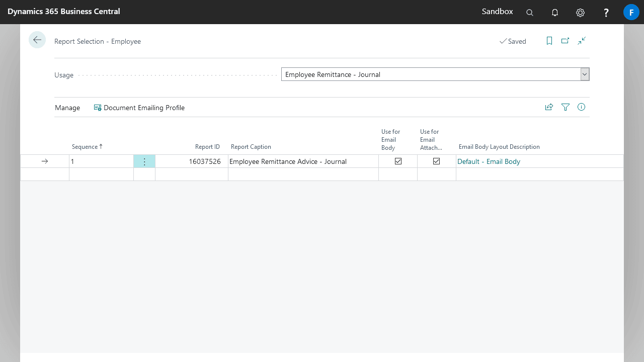Open the Default - Email Body link
Viewport: 644px width, 362px height.
coord(489,161)
